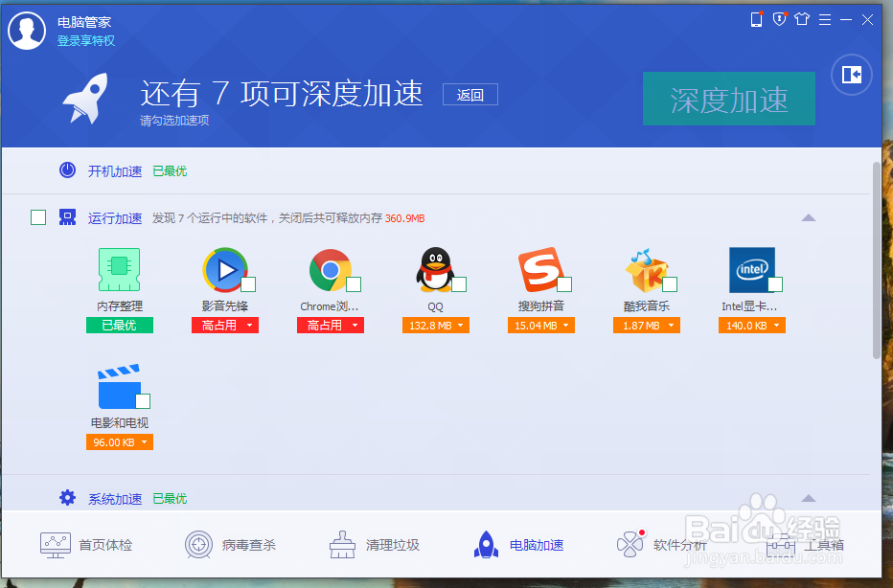Open the 140.0 KB dropdown for Intel显卡
893x588 pixels.
pos(752,325)
